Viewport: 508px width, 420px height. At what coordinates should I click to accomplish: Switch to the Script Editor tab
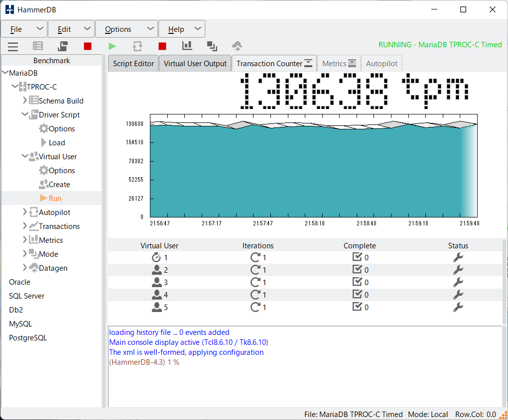(x=133, y=64)
